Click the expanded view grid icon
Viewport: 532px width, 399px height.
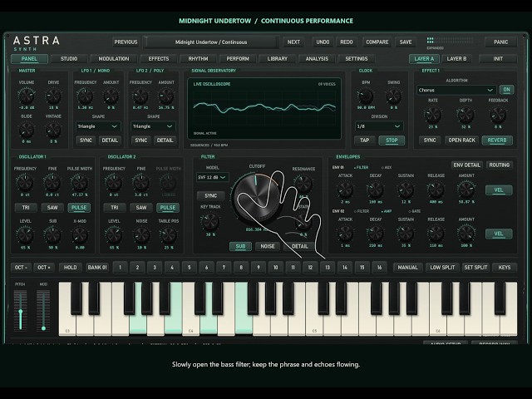point(431,41)
